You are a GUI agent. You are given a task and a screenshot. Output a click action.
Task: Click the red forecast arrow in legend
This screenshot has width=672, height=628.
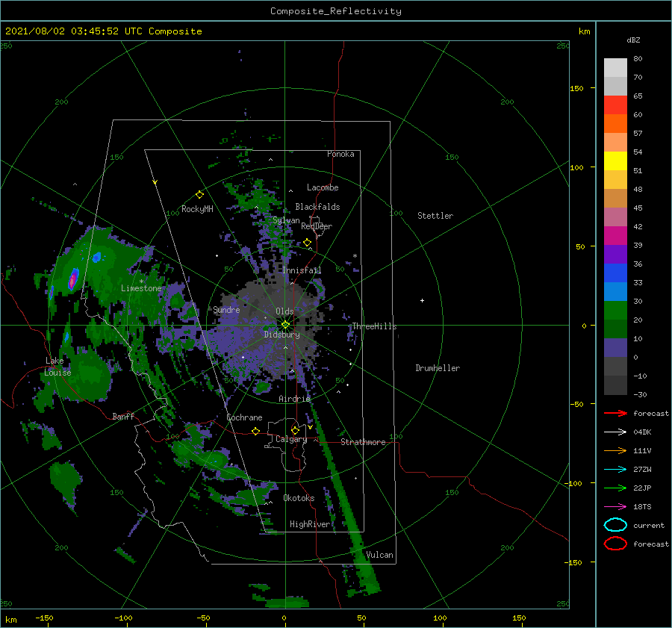[x=615, y=413]
